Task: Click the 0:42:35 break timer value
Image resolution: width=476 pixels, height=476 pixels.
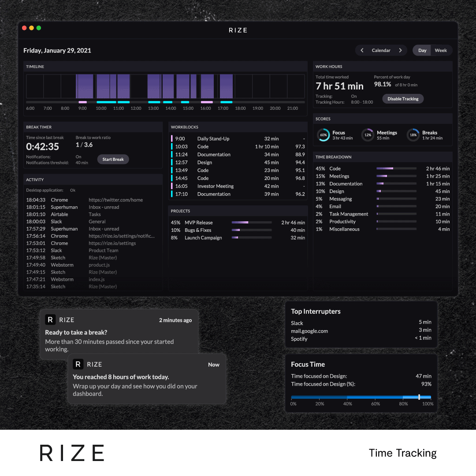Action: coord(42,147)
